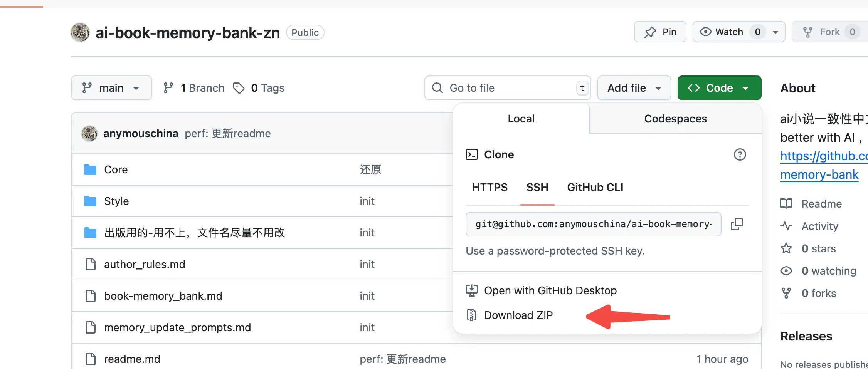
Task: Pin this repository with the Pin button
Action: (x=660, y=32)
